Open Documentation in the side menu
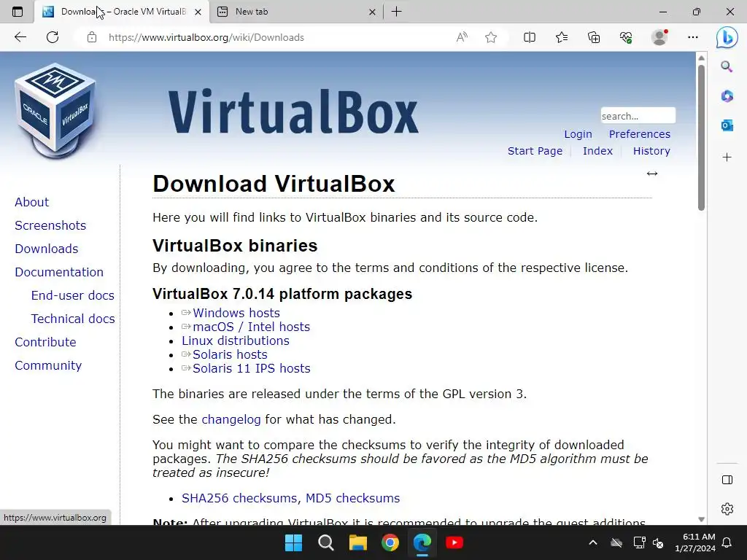The width and height of the screenshot is (747, 560). point(59,272)
